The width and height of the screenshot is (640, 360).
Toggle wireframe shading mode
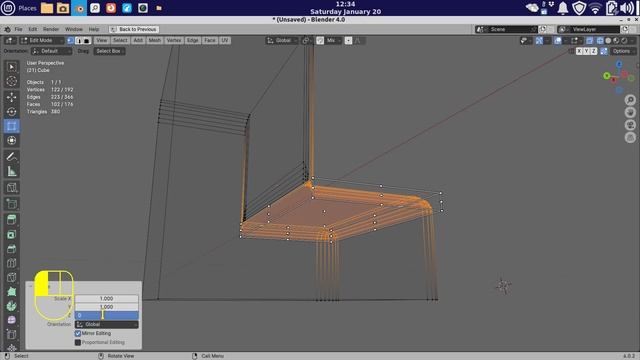coord(600,40)
